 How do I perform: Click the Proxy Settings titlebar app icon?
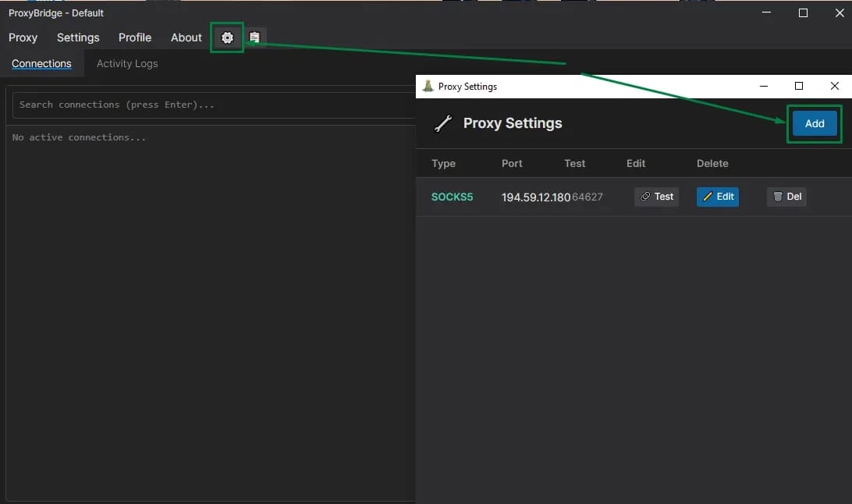click(x=428, y=87)
